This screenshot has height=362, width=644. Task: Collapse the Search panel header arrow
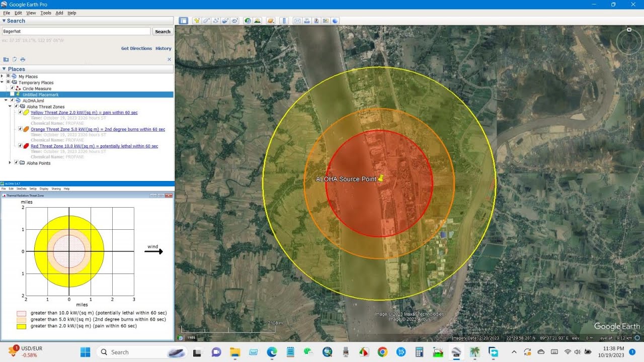4,21
